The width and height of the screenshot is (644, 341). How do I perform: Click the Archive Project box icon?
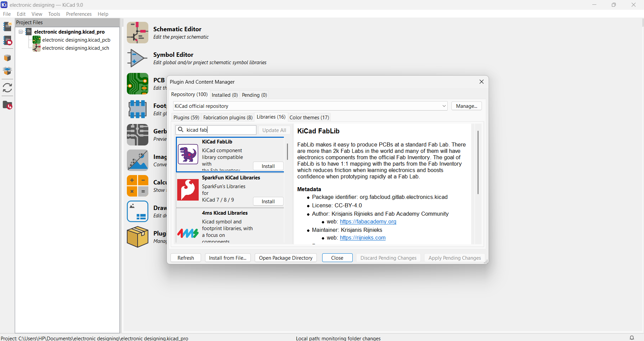7,58
